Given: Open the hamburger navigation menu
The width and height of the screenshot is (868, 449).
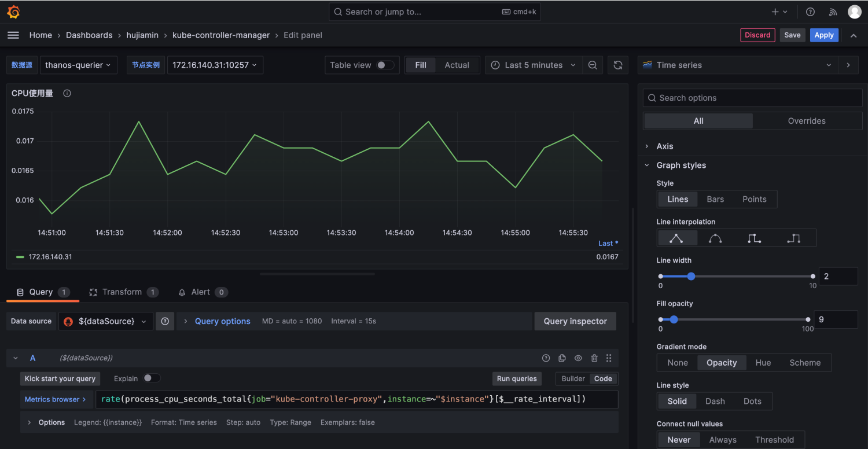Looking at the screenshot, I should (13, 35).
